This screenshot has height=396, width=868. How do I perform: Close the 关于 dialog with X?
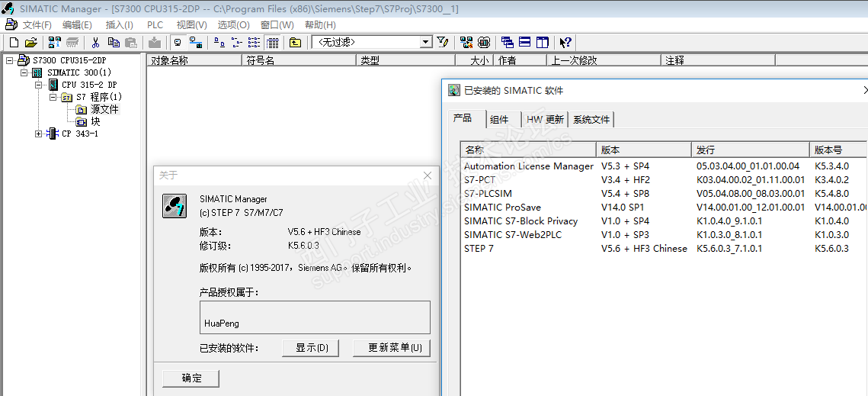click(428, 175)
